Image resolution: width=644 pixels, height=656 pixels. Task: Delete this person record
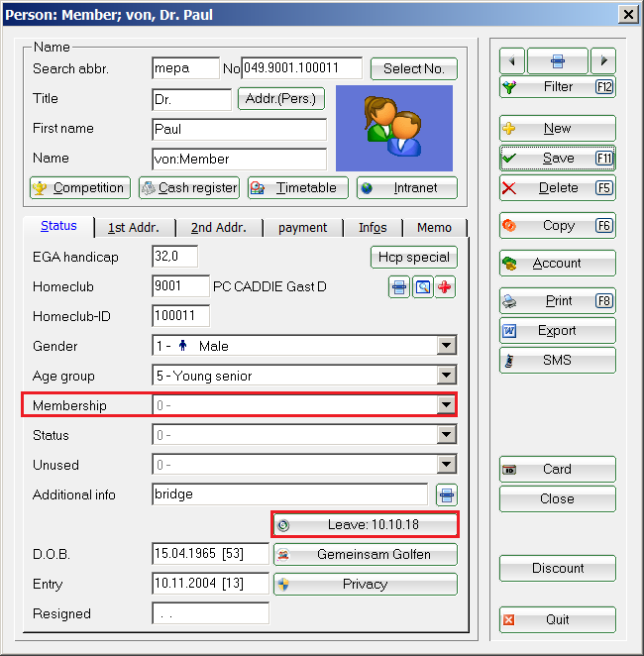558,188
